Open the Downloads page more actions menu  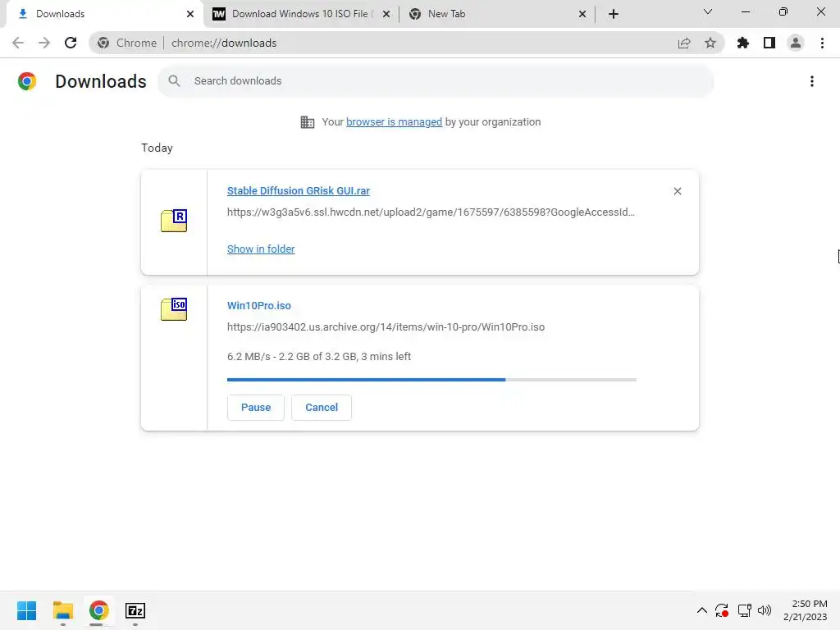click(x=812, y=81)
